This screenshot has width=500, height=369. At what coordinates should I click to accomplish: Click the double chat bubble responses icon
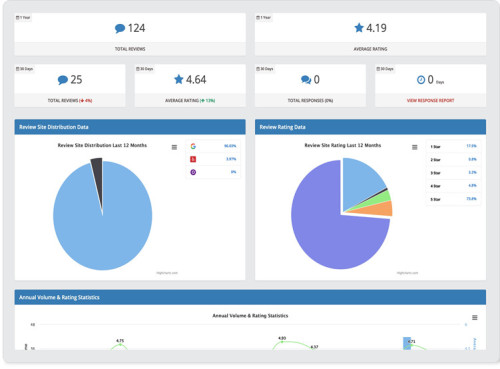tap(306, 80)
